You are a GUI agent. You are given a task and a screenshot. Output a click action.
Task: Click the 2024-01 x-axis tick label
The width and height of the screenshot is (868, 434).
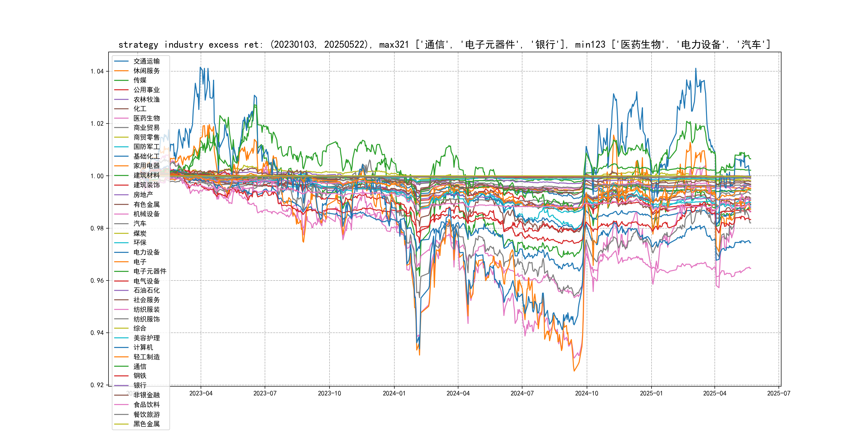[x=394, y=394]
